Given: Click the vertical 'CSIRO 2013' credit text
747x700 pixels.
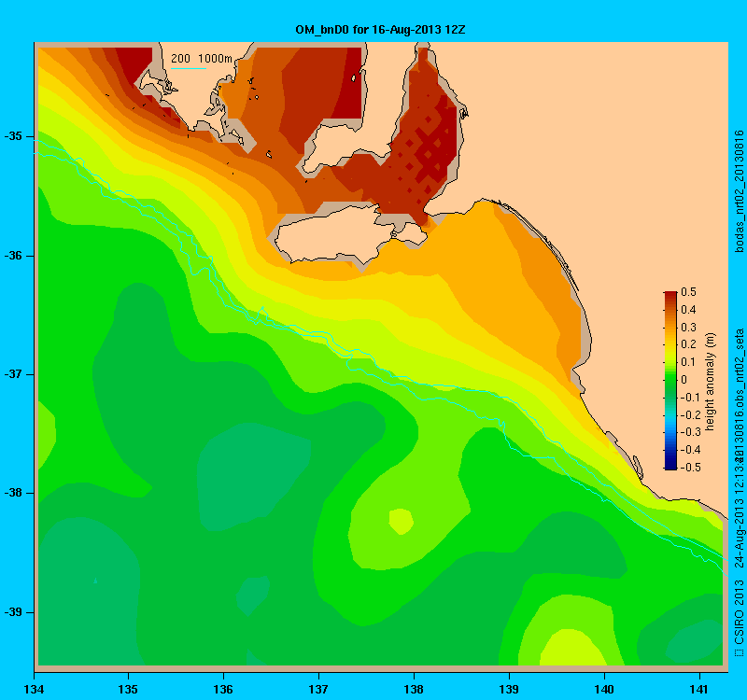Looking at the screenshot, I should [x=739, y=612].
